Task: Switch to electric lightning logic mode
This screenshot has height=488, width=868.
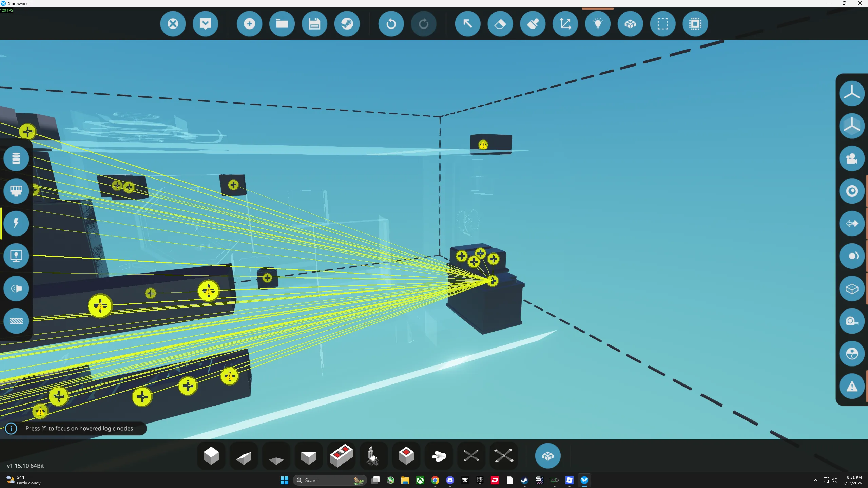Action: (x=16, y=223)
